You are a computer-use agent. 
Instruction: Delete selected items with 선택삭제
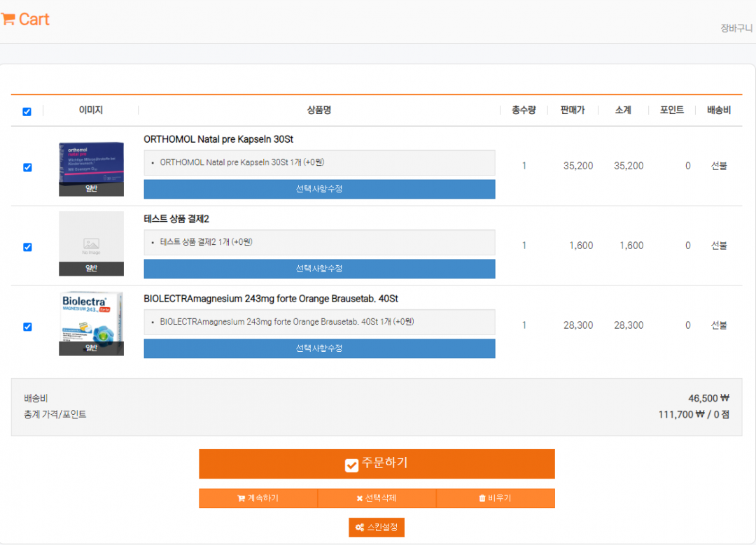(377, 498)
